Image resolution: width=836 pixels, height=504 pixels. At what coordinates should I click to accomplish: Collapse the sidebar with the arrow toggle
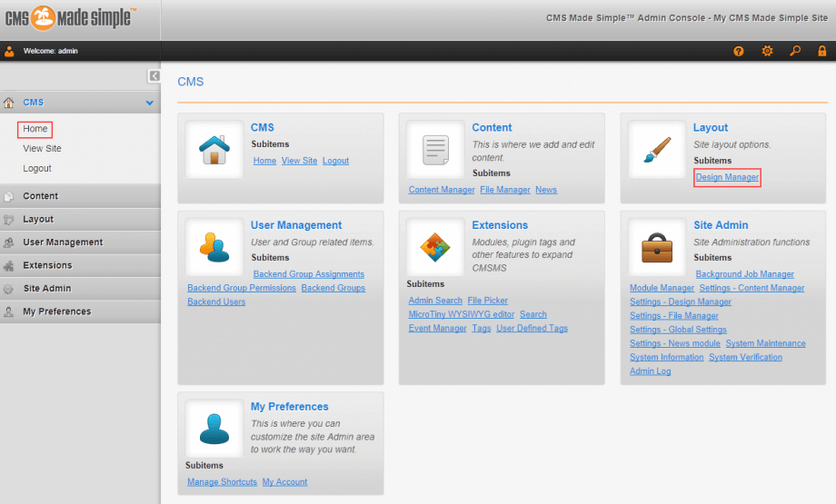coord(154,76)
